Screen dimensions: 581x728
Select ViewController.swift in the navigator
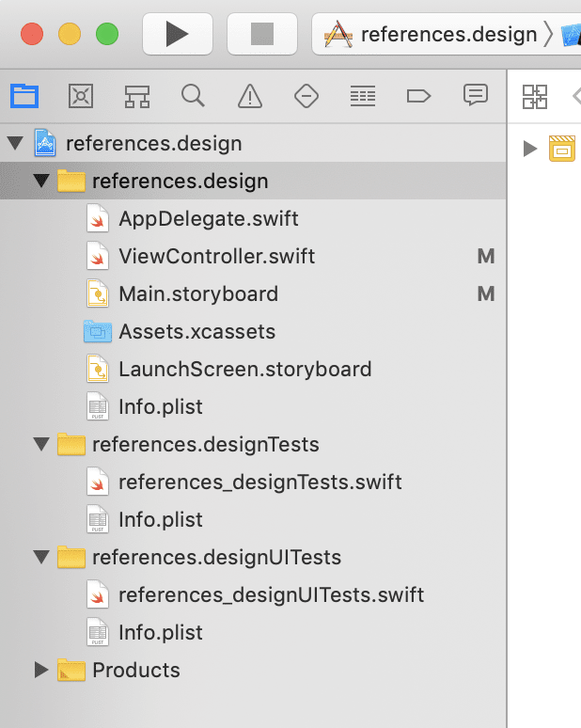click(216, 257)
